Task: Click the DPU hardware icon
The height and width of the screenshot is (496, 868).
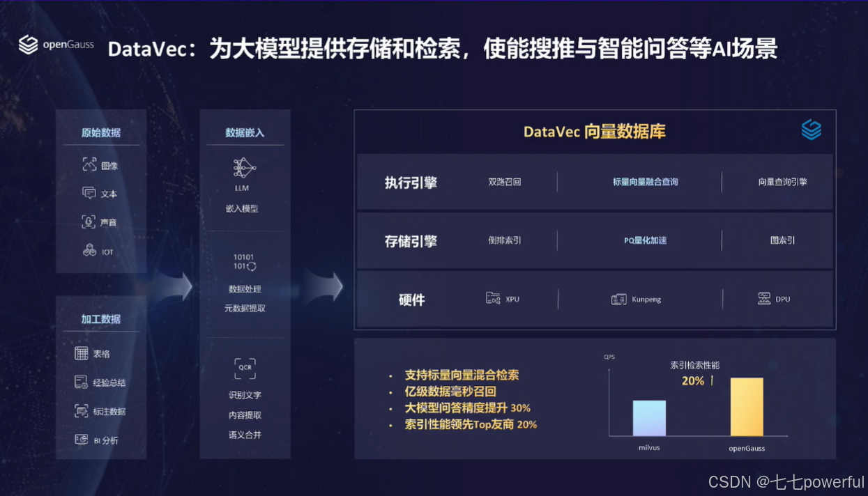Action: (764, 298)
